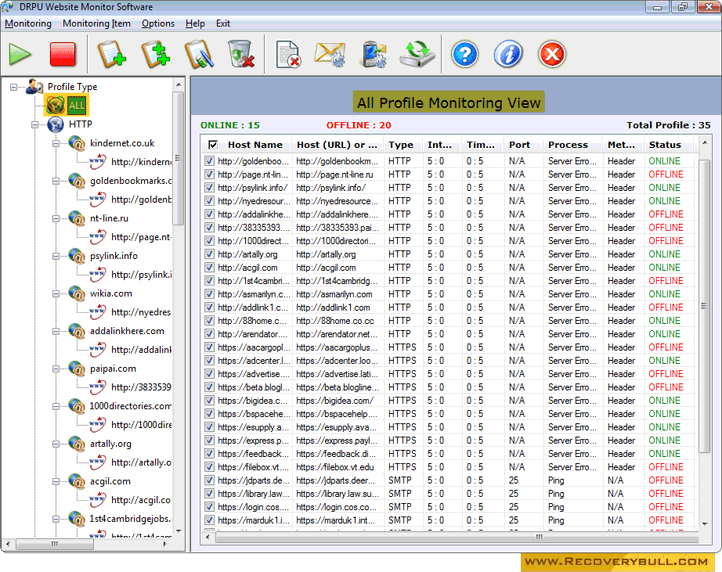Sort table by Type column header
Viewport: 722px width, 572px height.
(401, 145)
